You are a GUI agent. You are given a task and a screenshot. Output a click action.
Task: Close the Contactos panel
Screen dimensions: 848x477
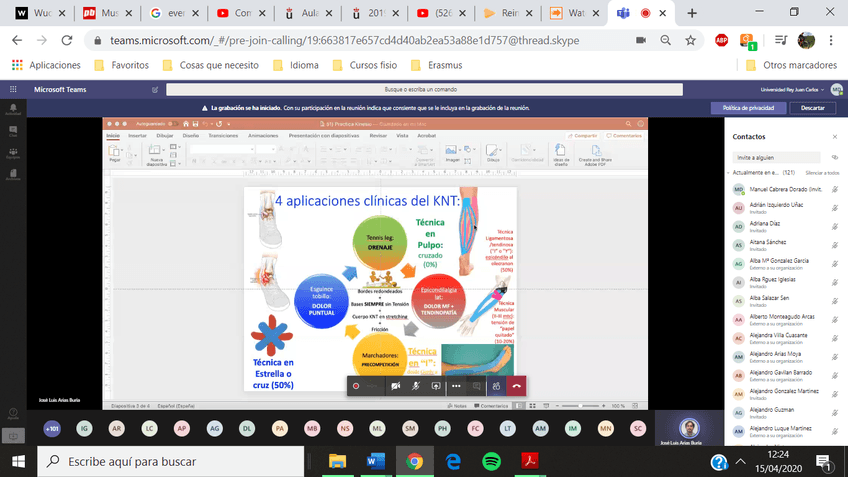point(835,135)
